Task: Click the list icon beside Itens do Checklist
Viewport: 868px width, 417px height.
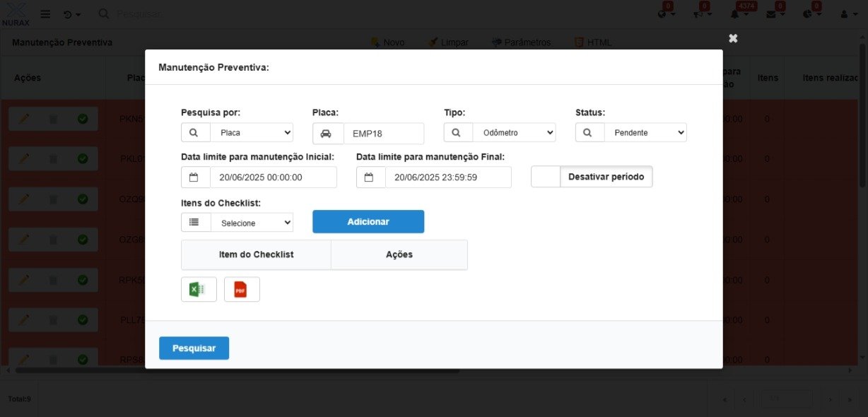Action: point(195,222)
